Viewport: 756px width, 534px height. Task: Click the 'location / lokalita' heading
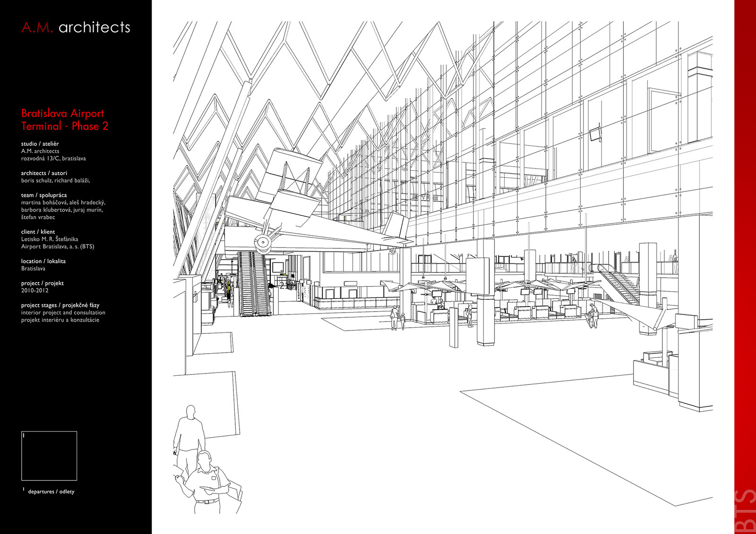[x=43, y=261]
